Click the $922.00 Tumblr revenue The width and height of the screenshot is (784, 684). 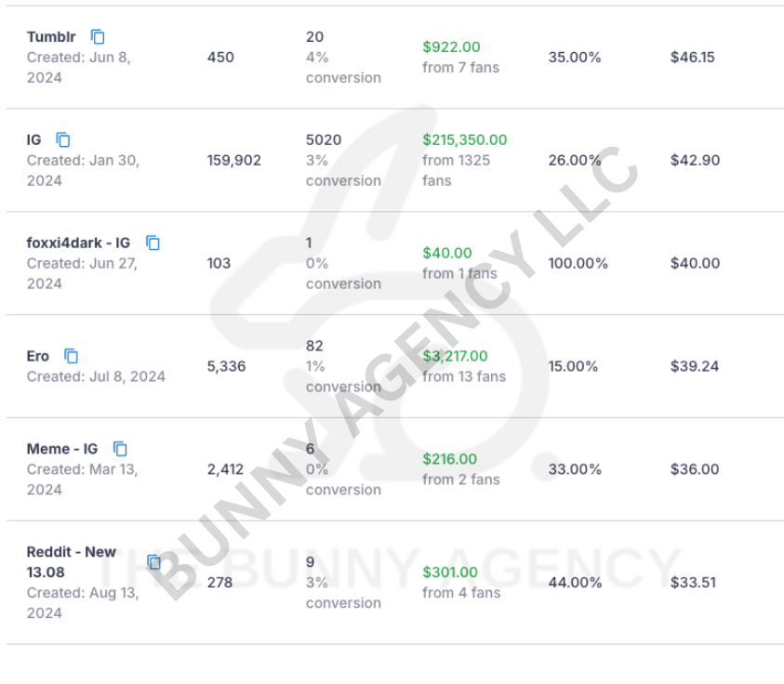(451, 47)
